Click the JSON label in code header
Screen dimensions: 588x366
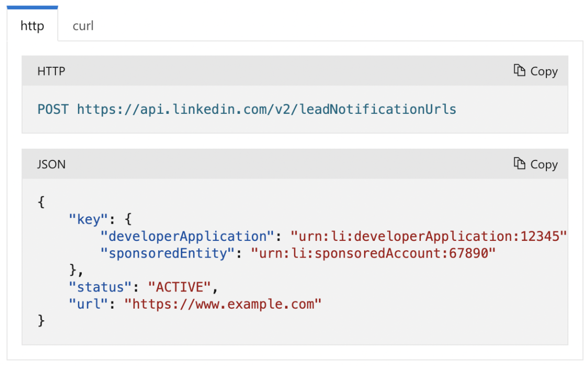point(51,164)
